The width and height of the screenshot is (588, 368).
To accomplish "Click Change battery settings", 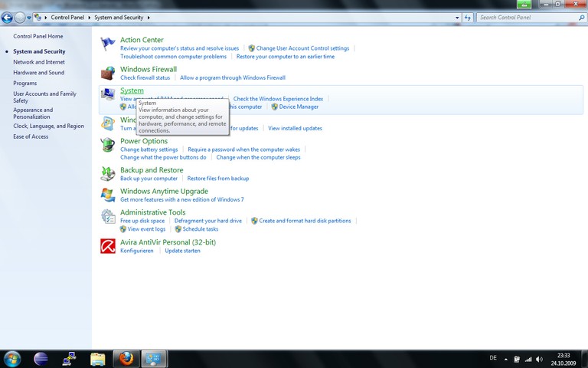I will (149, 149).
